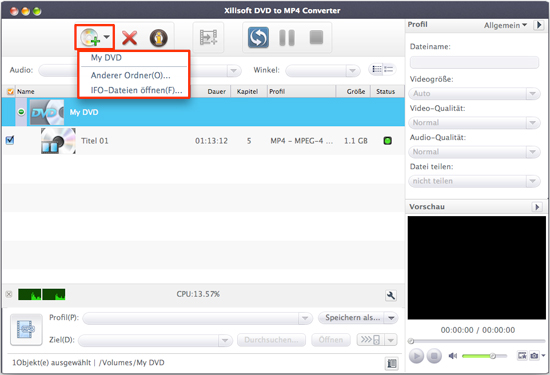Screen dimensions: 550x375
Task: Switch to the simple list view icon
Action: coord(389,69)
